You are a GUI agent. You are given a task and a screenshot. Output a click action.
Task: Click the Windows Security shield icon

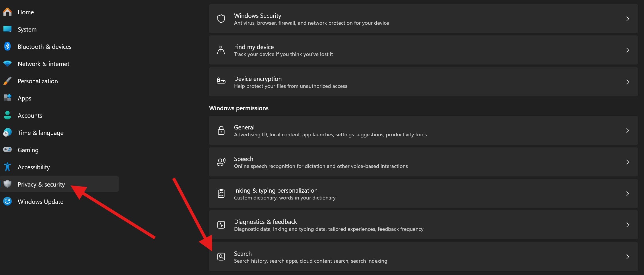(x=221, y=19)
